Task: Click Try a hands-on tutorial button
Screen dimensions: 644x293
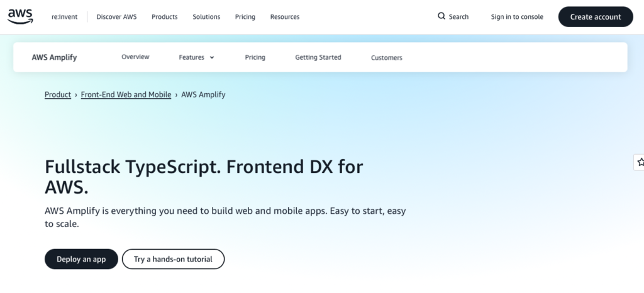Action: [x=174, y=259]
